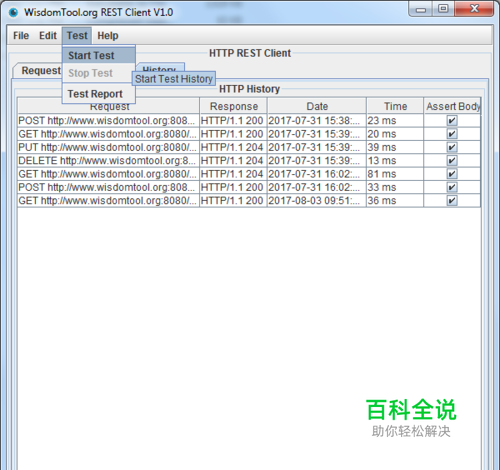Click the Response column header
The height and width of the screenshot is (470, 500).
tap(233, 106)
